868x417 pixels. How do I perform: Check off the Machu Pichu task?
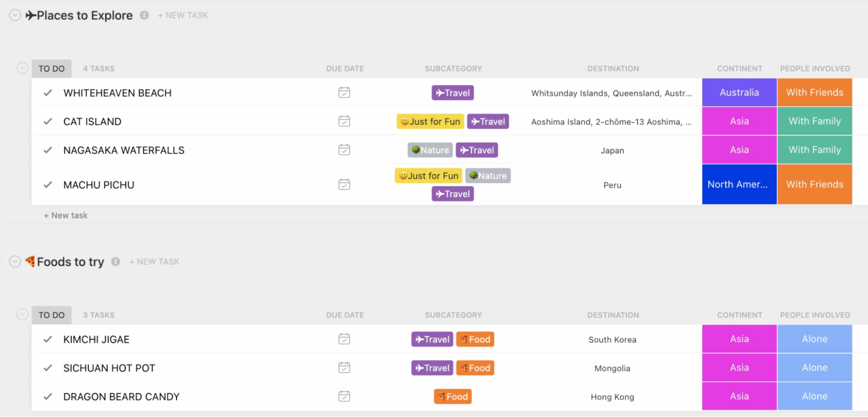coord(48,185)
